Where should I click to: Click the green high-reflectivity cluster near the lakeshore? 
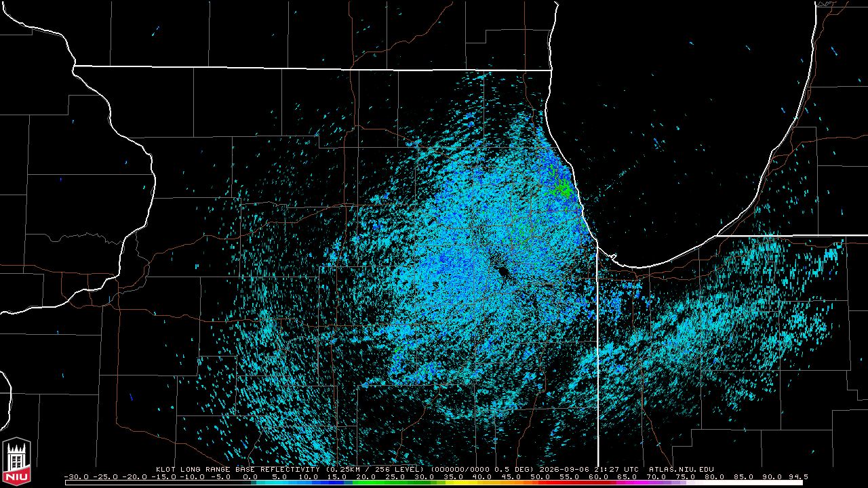click(x=564, y=186)
